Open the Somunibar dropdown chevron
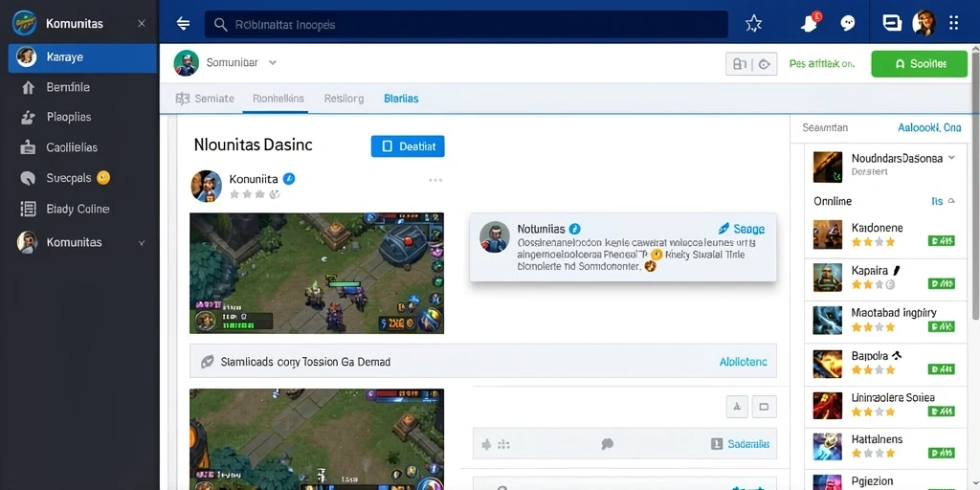Viewport: 980px width, 490px height. point(273,62)
